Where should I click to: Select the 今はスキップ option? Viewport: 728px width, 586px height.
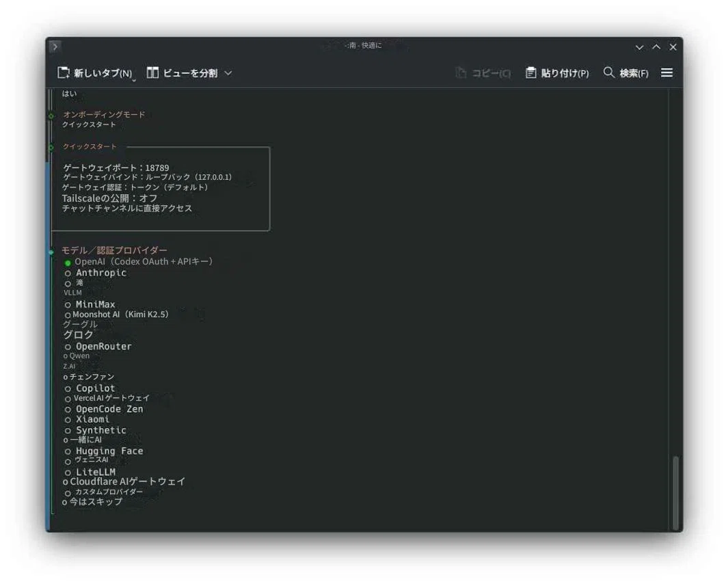pos(92,502)
